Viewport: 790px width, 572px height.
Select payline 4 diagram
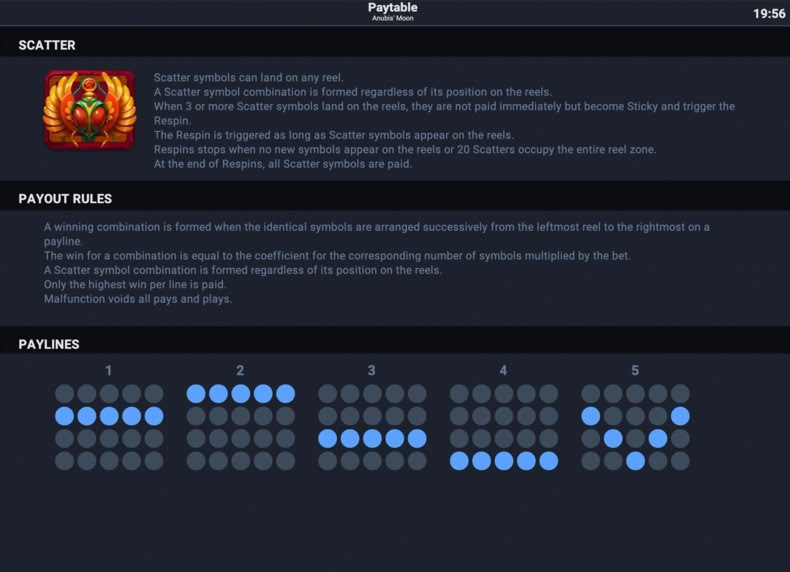pyautogui.click(x=504, y=427)
